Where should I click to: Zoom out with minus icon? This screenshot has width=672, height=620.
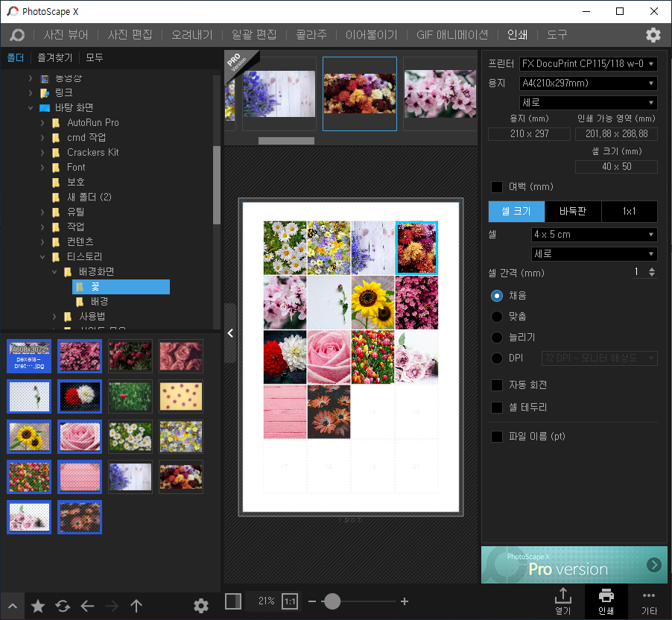(312, 601)
